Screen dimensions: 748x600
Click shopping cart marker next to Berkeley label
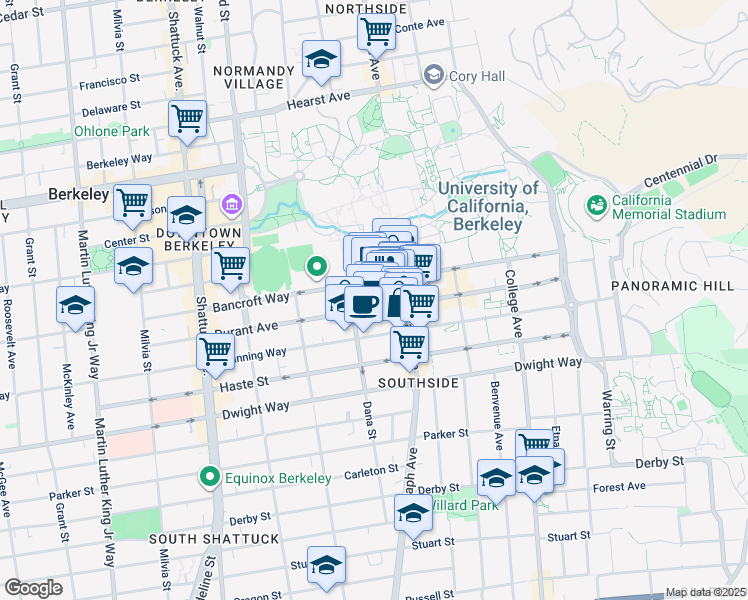click(x=133, y=203)
